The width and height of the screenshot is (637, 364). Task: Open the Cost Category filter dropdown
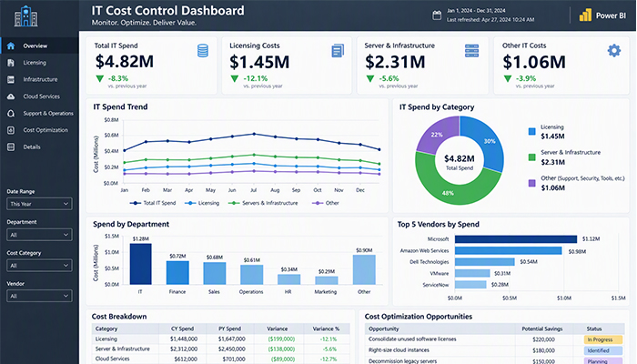[x=39, y=266]
